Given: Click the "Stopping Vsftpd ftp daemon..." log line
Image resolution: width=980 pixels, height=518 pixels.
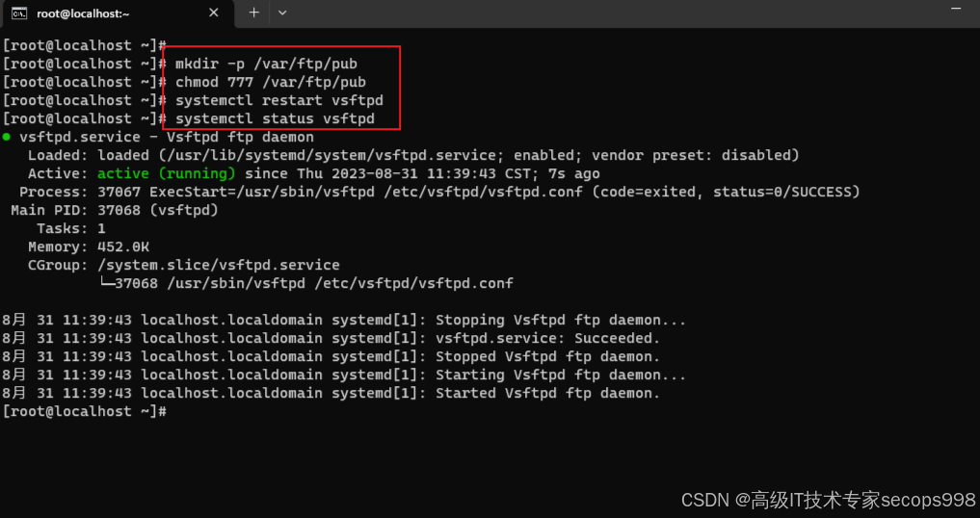Looking at the screenshot, I should 561,320.
